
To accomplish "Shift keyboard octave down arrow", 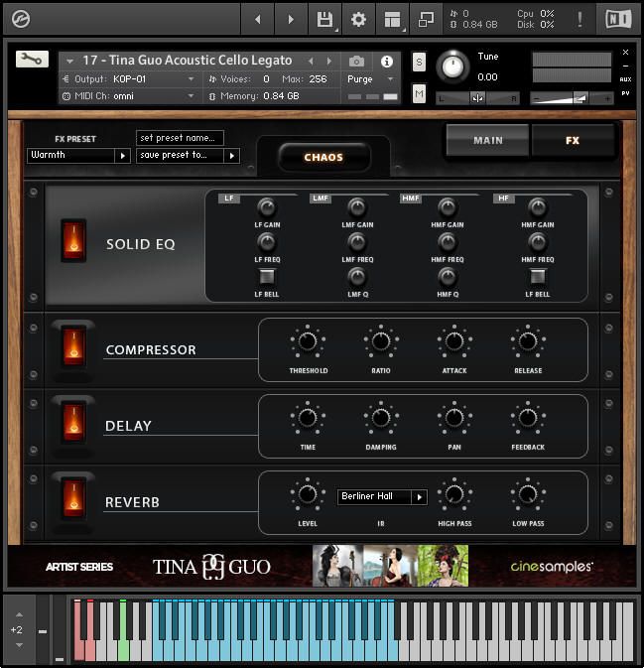I will pos(19,645).
